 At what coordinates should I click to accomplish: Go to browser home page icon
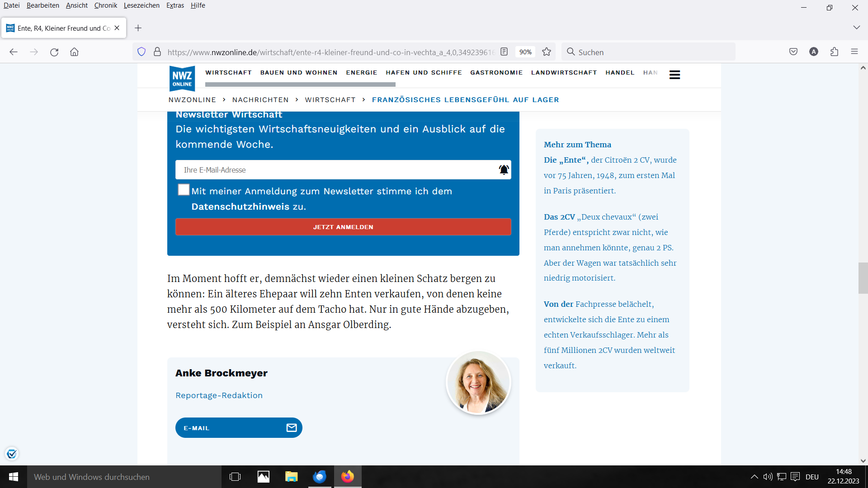tap(74, 52)
